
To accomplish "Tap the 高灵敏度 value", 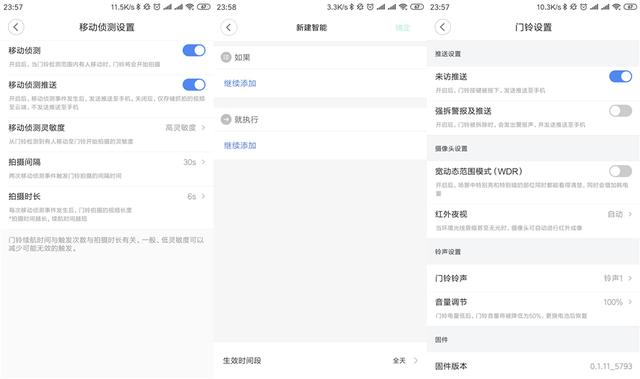I will (x=180, y=128).
